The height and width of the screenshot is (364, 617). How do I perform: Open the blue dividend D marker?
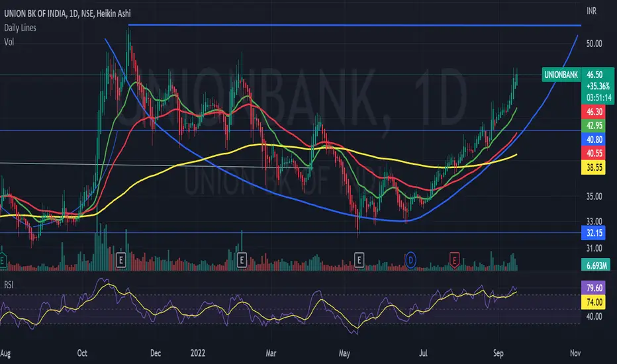tap(410, 260)
